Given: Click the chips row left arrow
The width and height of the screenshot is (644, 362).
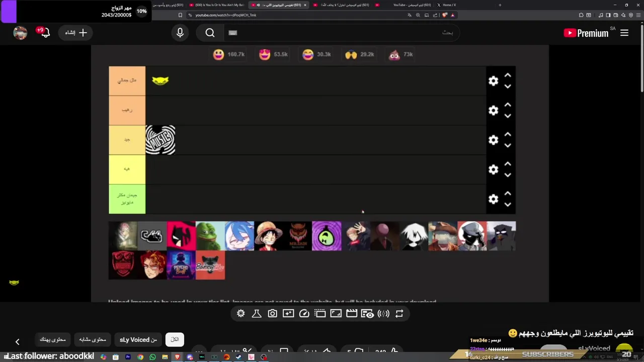Looking at the screenshot, I should 17,342.
